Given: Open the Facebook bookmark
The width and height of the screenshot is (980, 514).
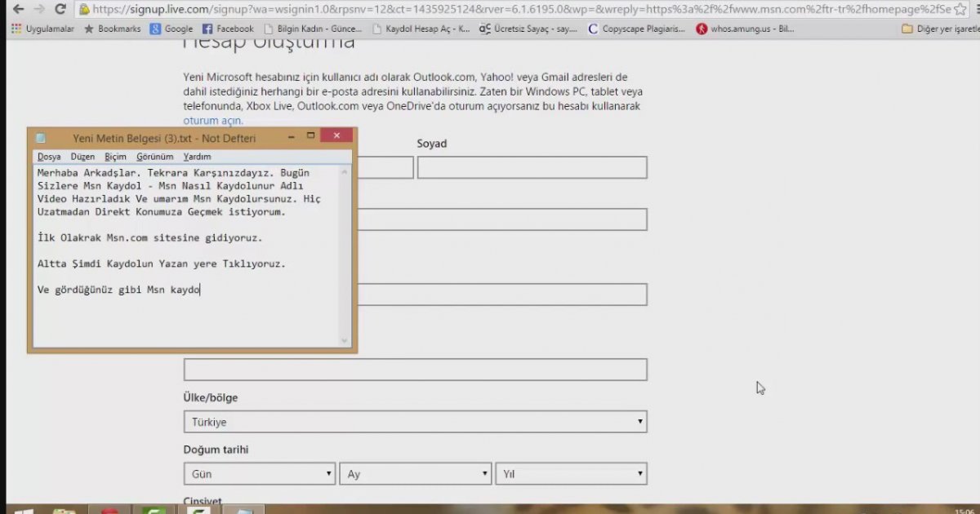Looking at the screenshot, I should [228, 29].
